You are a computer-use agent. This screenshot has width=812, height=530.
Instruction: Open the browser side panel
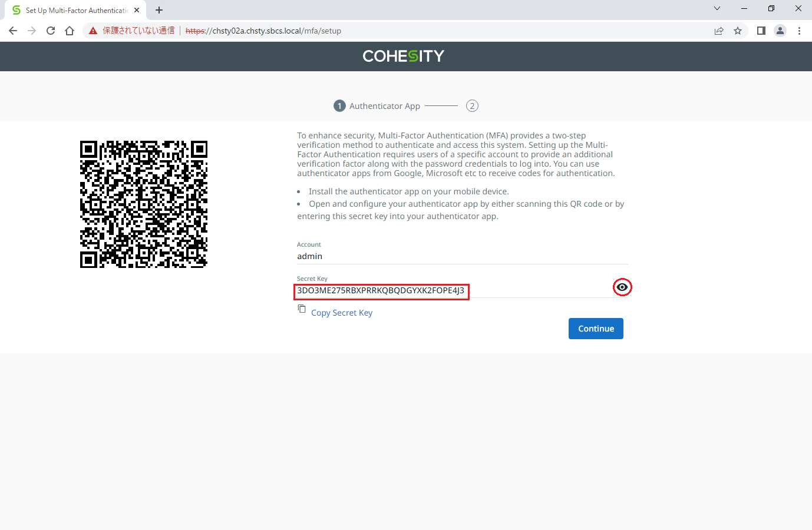tap(761, 31)
